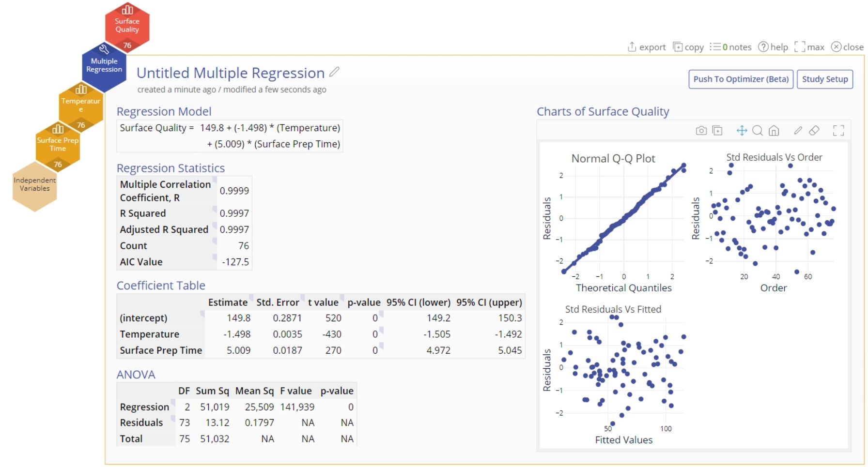Close the regression study panel
The width and height of the screenshot is (868, 467).
[x=847, y=47]
